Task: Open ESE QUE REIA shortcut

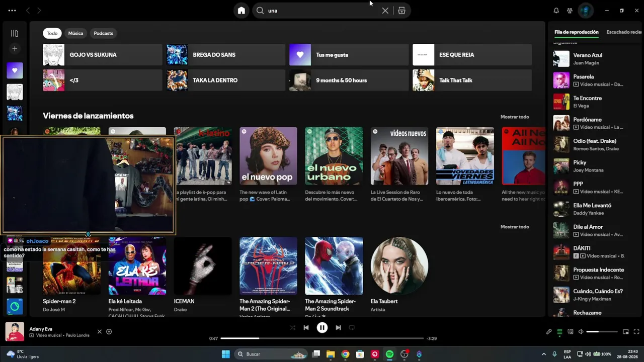Action: (x=472, y=55)
